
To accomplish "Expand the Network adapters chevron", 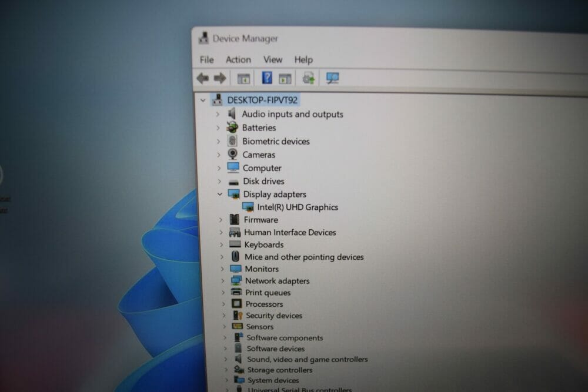I will (x=223, y=280).
